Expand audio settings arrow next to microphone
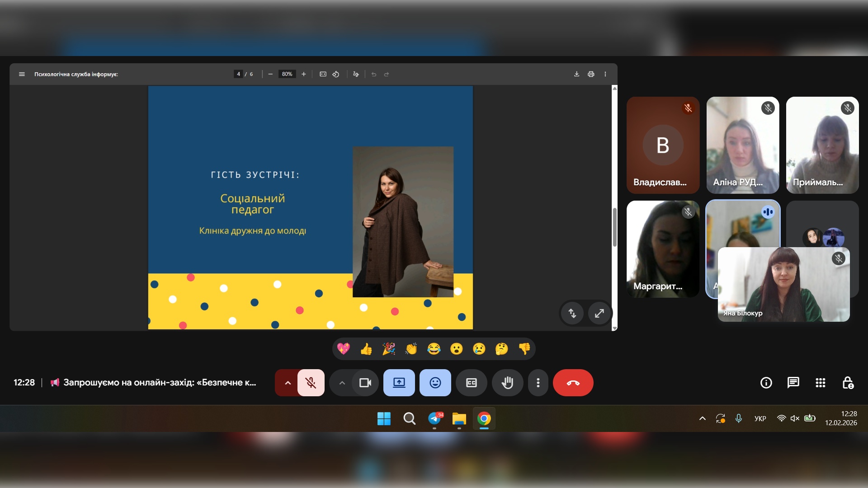 288,383
